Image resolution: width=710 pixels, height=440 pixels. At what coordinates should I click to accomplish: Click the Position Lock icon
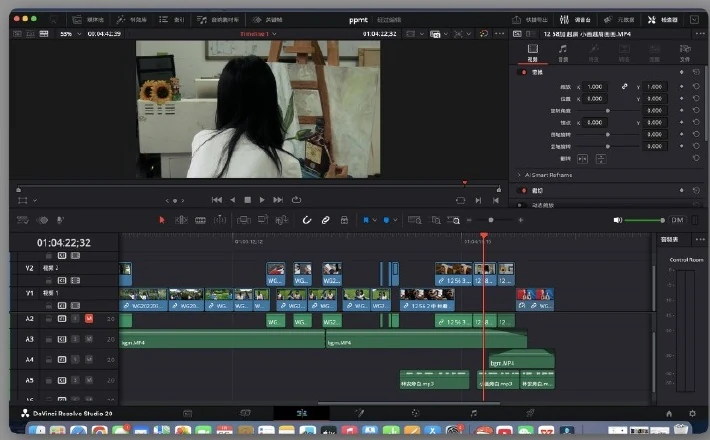344,220
